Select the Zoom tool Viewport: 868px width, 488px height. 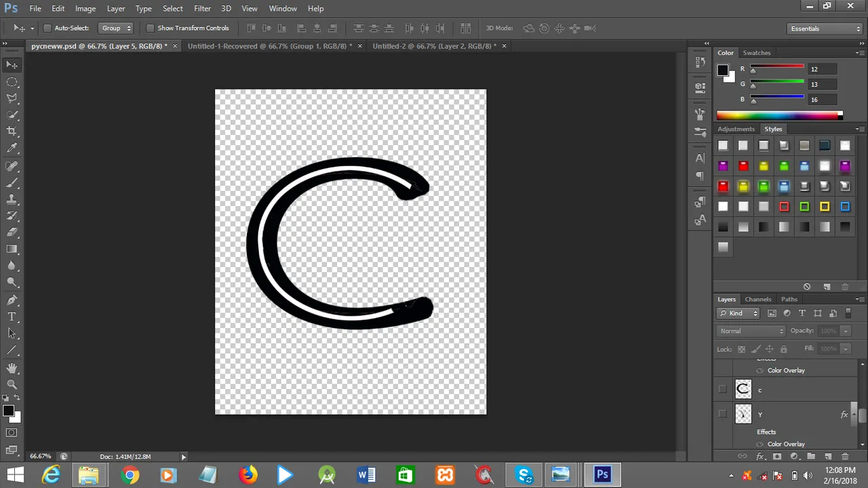click(x=12, y=384)
